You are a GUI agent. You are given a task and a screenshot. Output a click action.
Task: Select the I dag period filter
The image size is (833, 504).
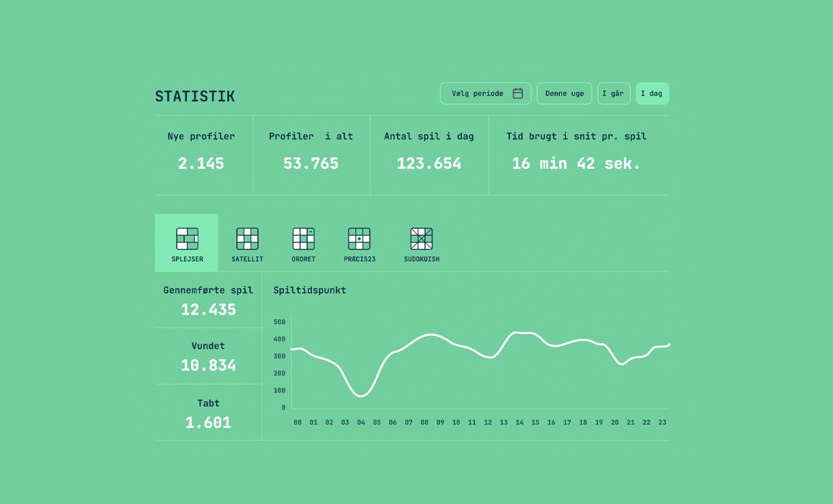coord(652,94)
